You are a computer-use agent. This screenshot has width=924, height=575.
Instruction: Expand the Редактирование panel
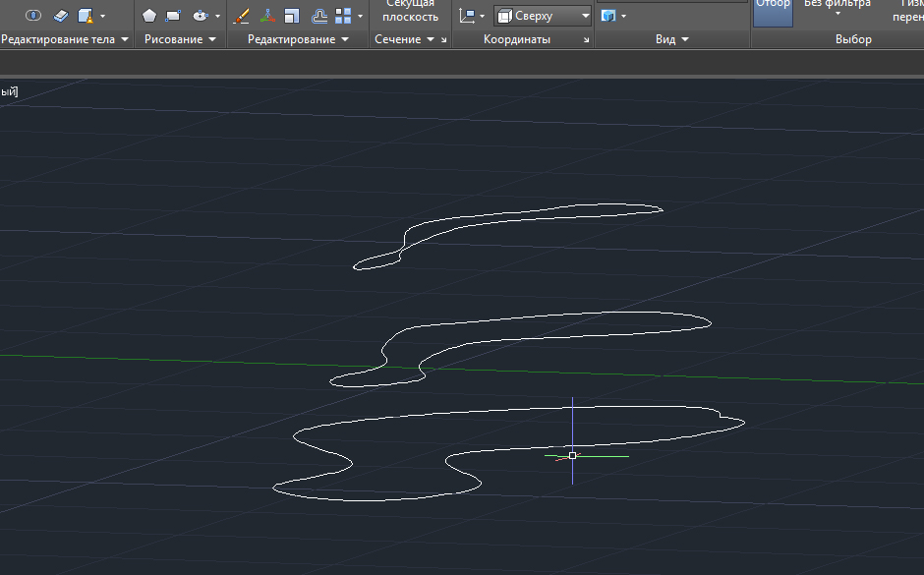(298, 39)
